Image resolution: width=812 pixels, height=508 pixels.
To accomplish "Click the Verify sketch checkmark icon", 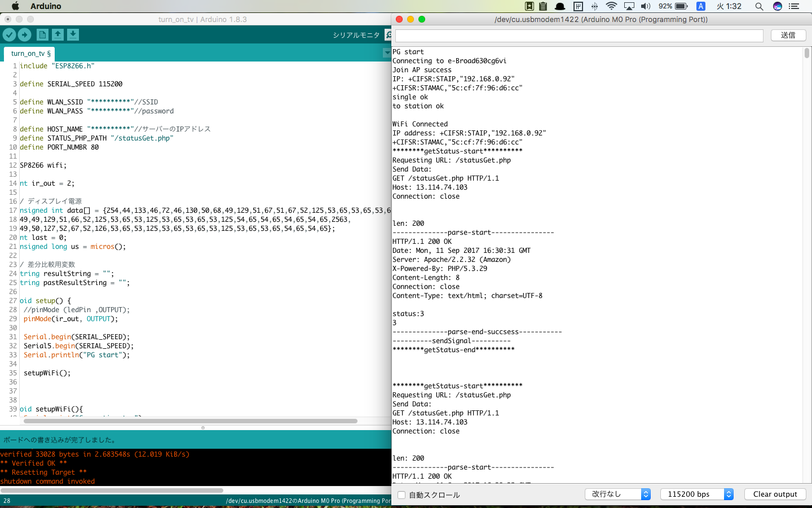I will coord(9,35).
